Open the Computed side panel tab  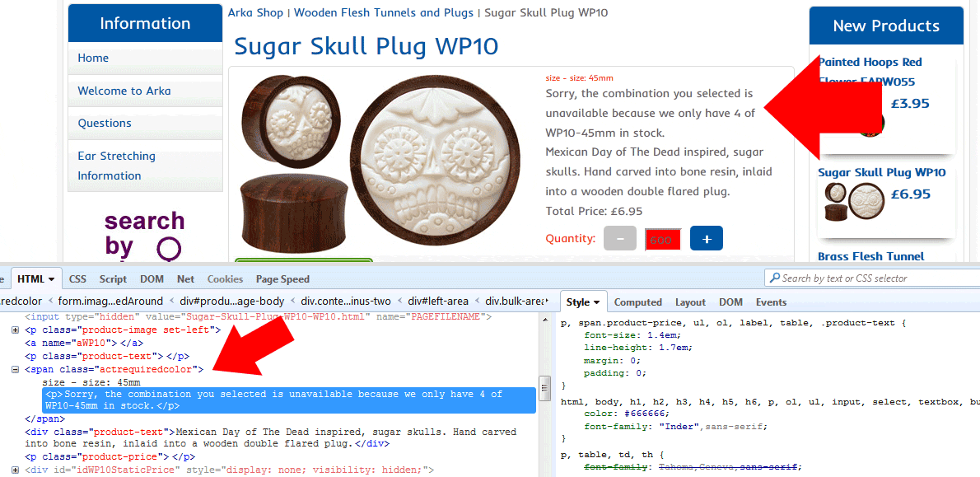(x=637, y=302)
